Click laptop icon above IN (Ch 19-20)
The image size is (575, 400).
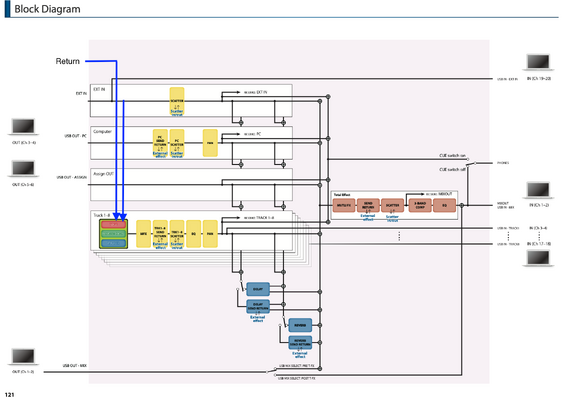coord(538,62)
